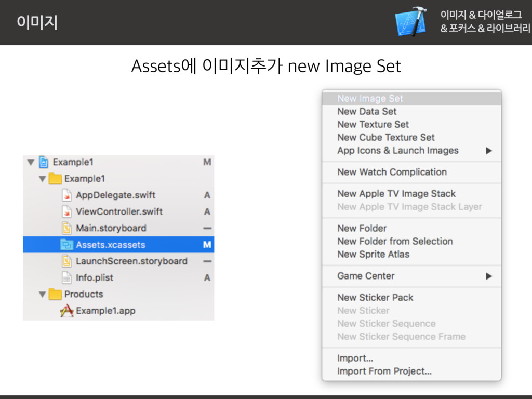This screenshot has width=532, height=399.
Task: Click the Example1 project blueprint icon
Action: [44, 162]
